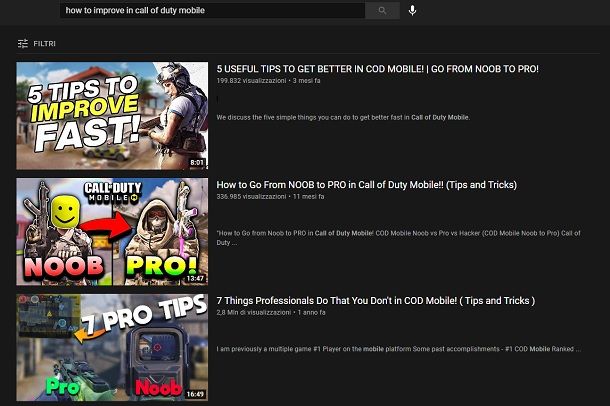Click description 'We discuss the five simple things'
The height and width of the screenshot is (406, 610).
[343, 117]
